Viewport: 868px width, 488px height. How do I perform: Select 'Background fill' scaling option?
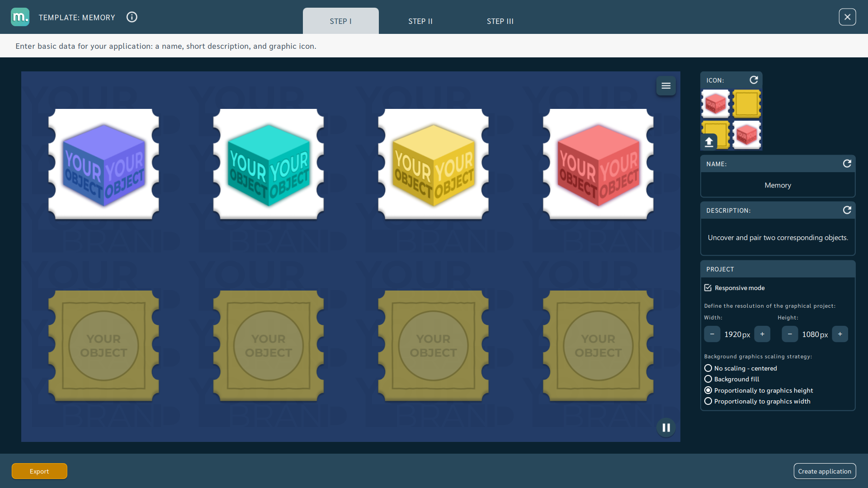pos(708,379)
